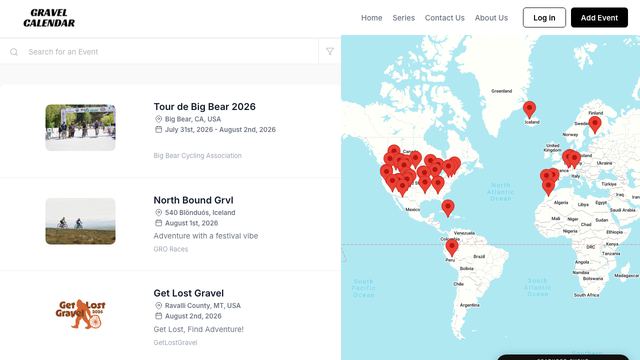Screen dimensions: 640x360
Task: Click the Big Bear Cycling Association organizer text
Action: pyautogui.click(x=198, y=156)
